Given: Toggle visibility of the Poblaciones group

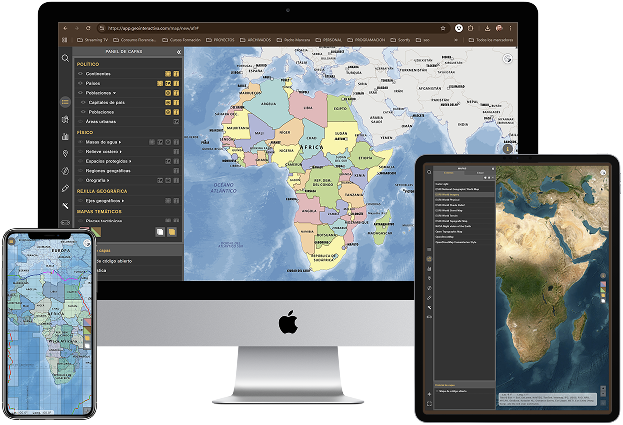Looking at the screenshot, I should click(x=80, y=93).
